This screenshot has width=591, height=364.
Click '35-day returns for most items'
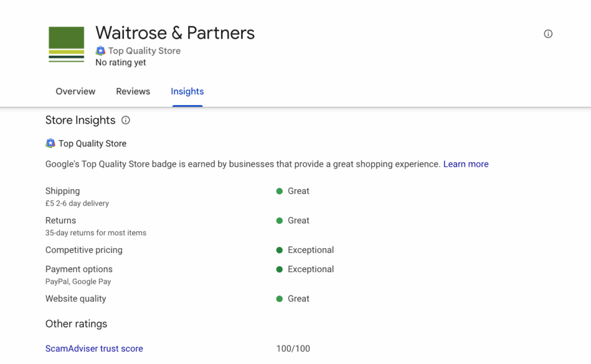point(96,232)
